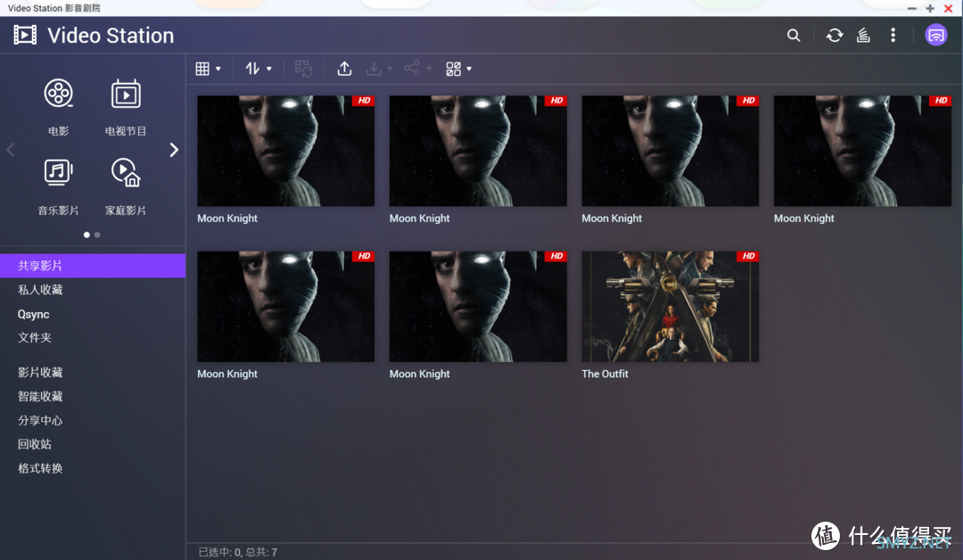
Task: Click the Video Station film logo icon
Action: click(x=25, y=35)
